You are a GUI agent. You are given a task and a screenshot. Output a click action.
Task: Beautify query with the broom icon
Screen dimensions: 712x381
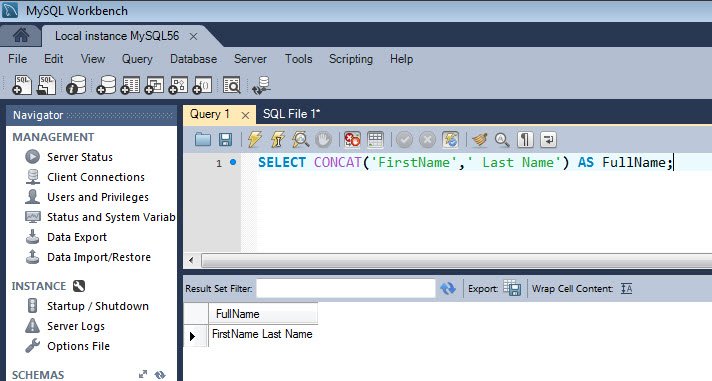point(480,139)
